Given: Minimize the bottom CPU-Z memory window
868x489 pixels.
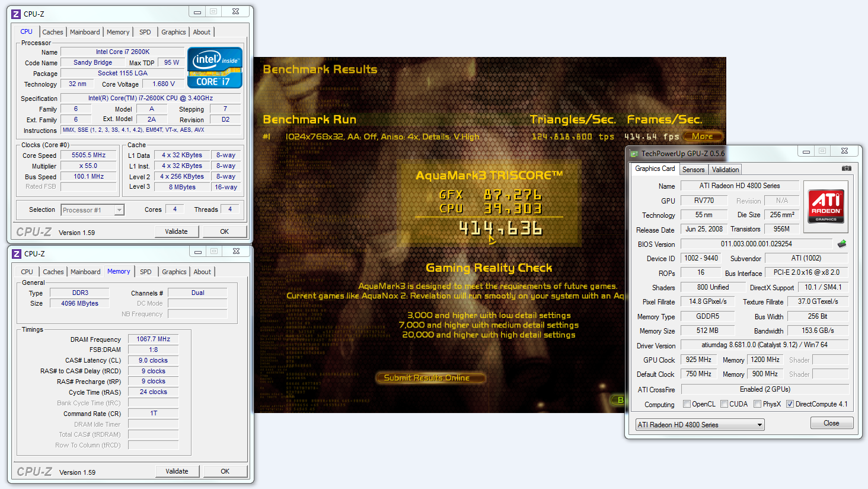Looking at the screenshot, I should point(198,252).
